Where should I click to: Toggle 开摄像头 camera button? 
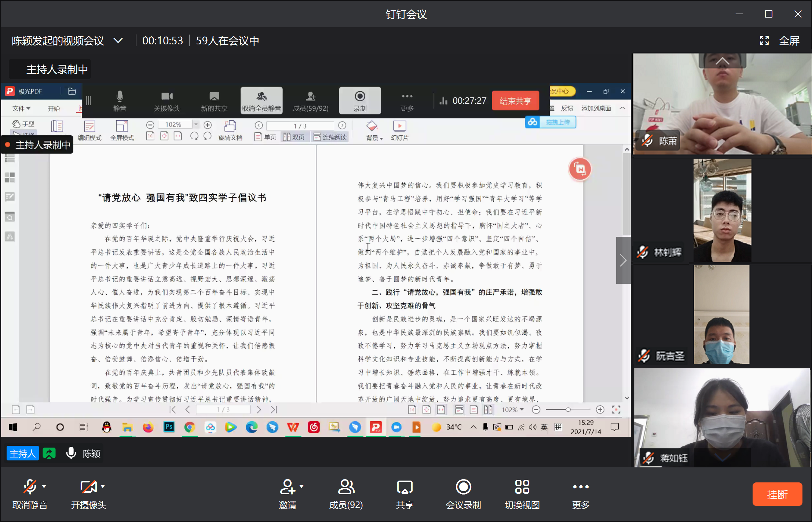pyautogui.click(x=88, y=487)
